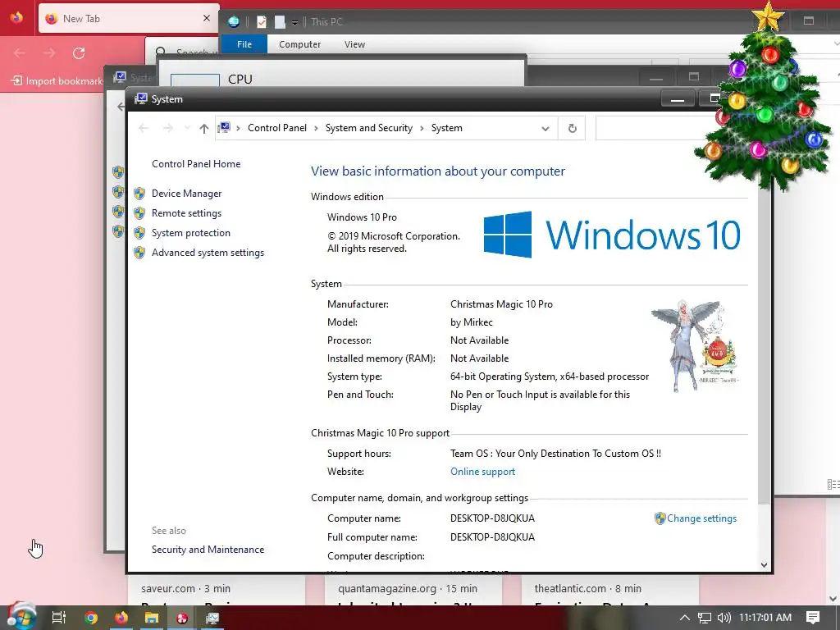Screen dimensions: 840x630
Task: Refresh the System window address bar
Action: [x=572, y=128]
